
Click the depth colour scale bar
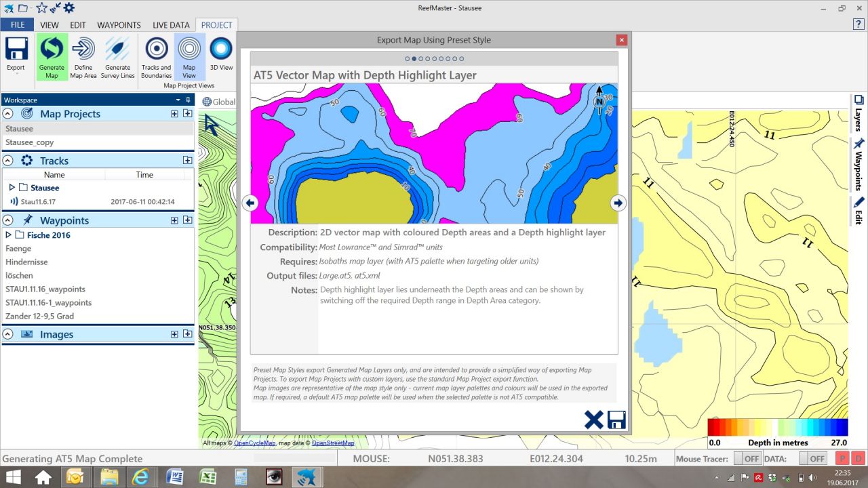pyautogui.click(x=777, y=427)
